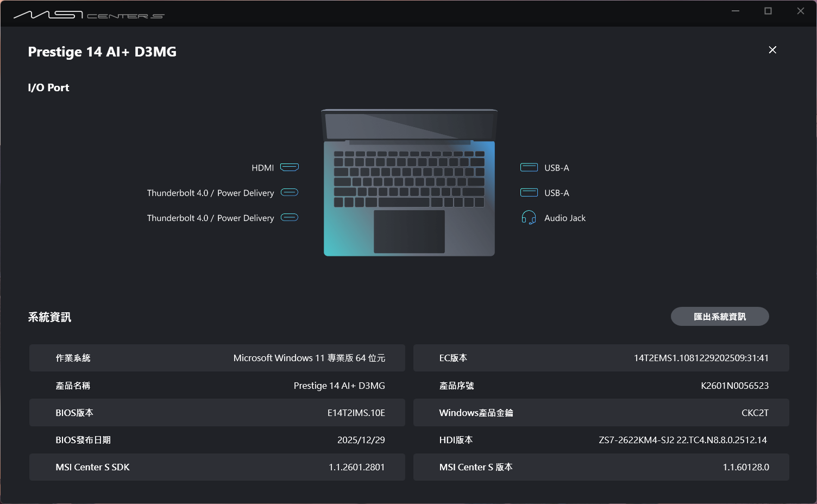The height and width of the screenshot is (504, 817).
Task: Click the lower Thunderbolt 4.0 port icon
Action: coord(290,217)
